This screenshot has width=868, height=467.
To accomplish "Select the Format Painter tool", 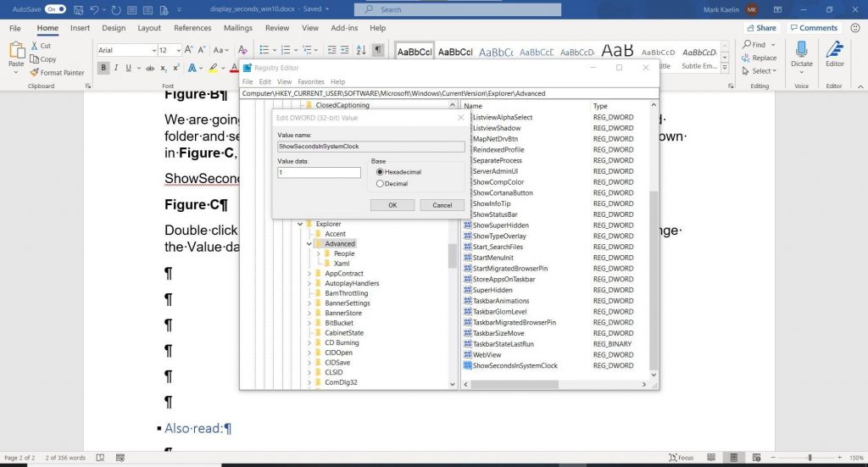I will pyautogui.click(x=57, y=73).
